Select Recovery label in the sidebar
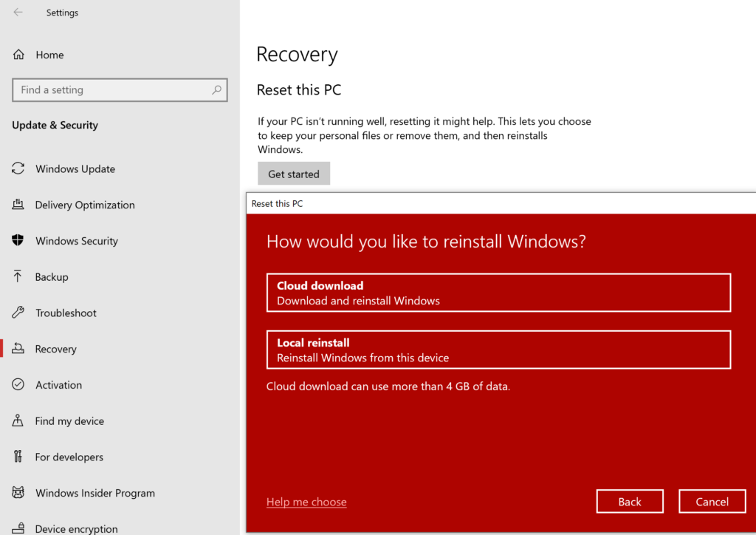The image size is (756, 535). point(55,349)
